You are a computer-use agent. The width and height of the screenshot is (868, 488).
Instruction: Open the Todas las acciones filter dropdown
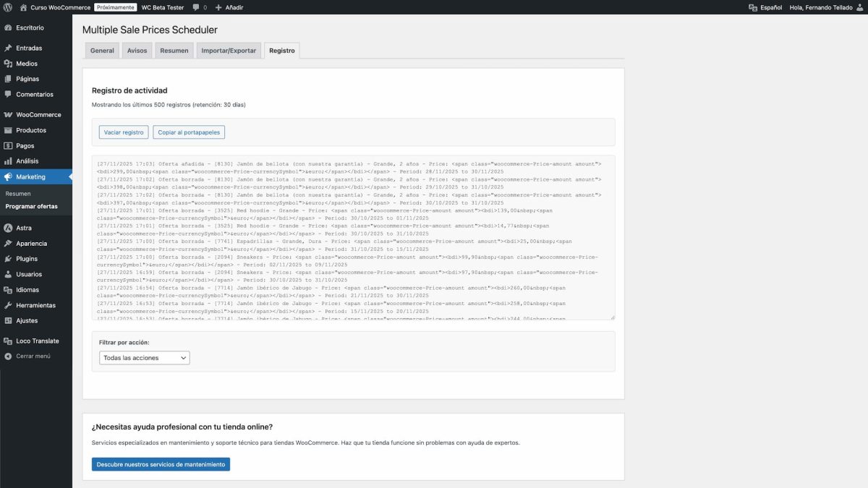(143, 357)
